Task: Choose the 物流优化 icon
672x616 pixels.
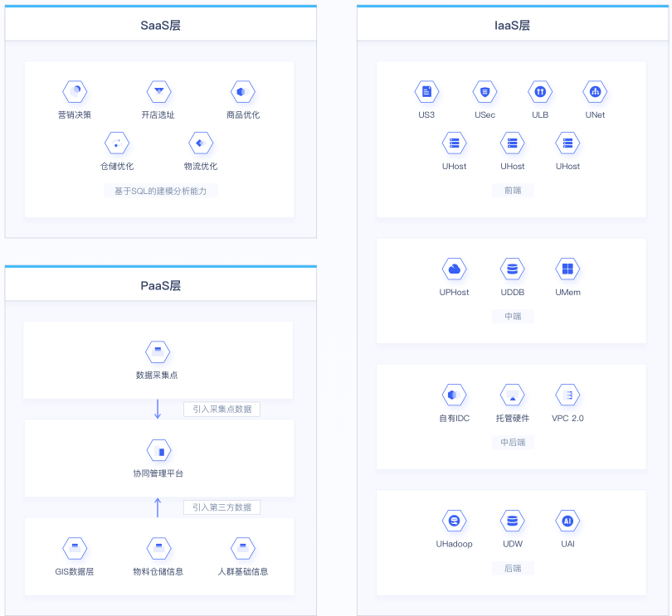Action: click(201, 143)
